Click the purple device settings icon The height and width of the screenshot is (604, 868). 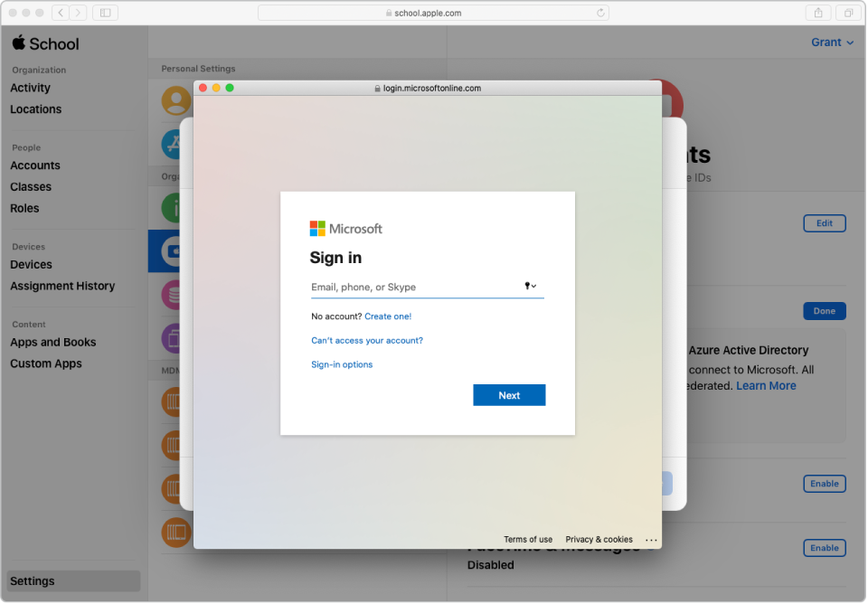click(x=171, y=338)
